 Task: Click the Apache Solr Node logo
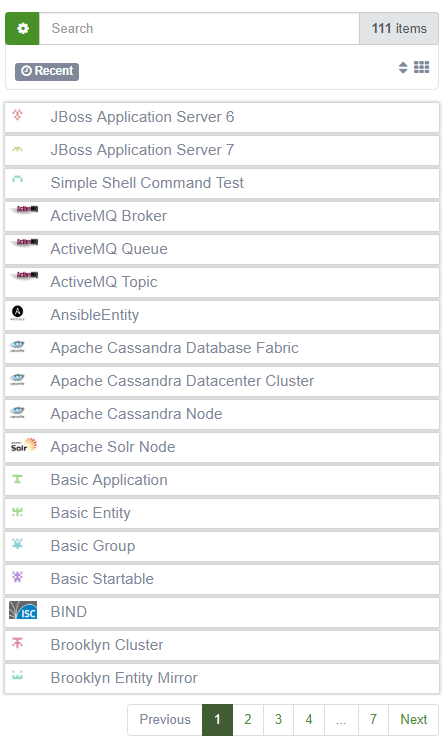(x=24, y=445)
